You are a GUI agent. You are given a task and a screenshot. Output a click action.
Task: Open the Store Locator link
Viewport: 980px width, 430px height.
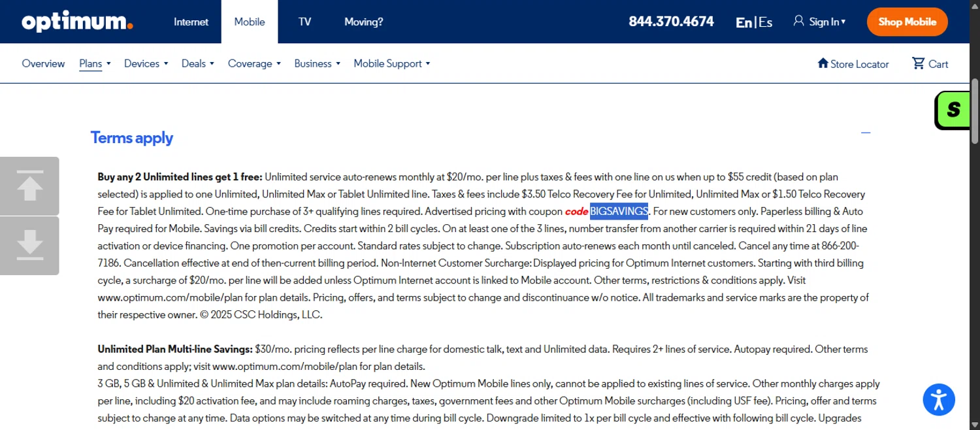coord(859,64)
